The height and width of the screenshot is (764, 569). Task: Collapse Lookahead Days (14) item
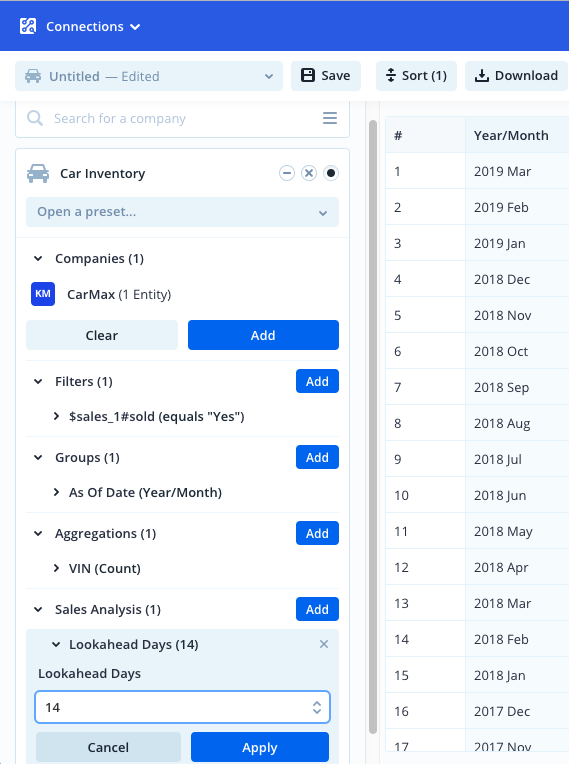[x=56, y=645]
